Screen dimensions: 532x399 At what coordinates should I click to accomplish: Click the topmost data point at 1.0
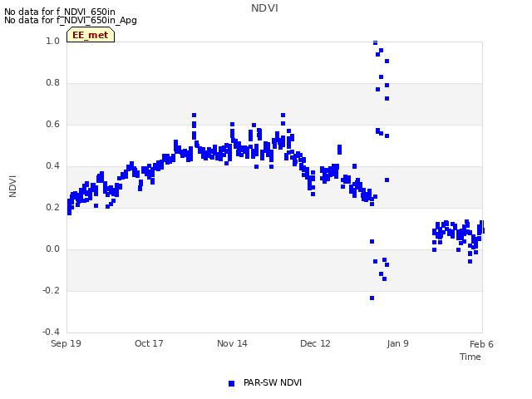[x=375, y=42]
